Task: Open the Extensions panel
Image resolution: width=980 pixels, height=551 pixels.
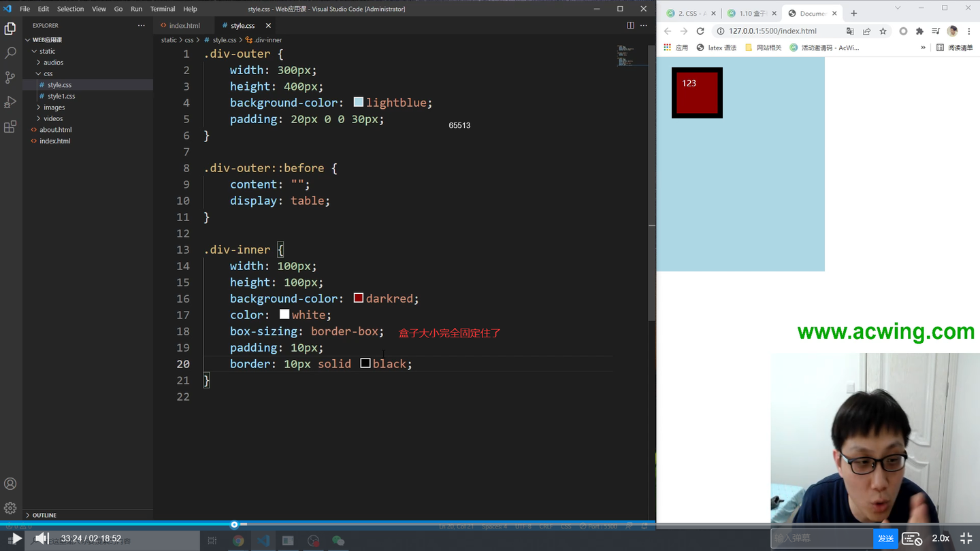Action: pos(10,127)
